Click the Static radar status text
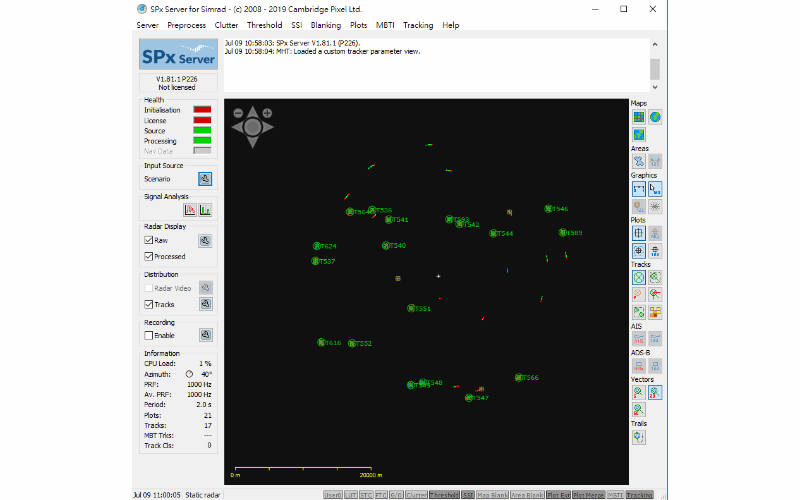This screenshot has width=800, height=500. point(203,495)
